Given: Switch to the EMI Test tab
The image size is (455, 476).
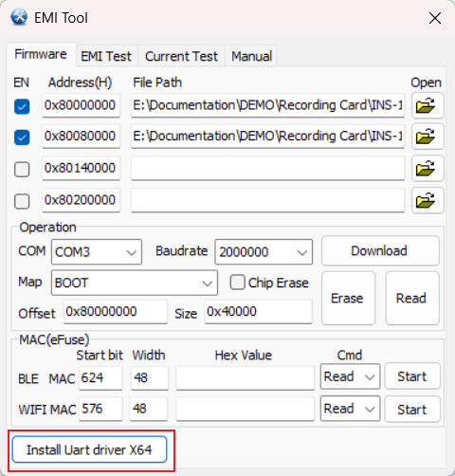Looking at the screenshot, I should (106, 56).
